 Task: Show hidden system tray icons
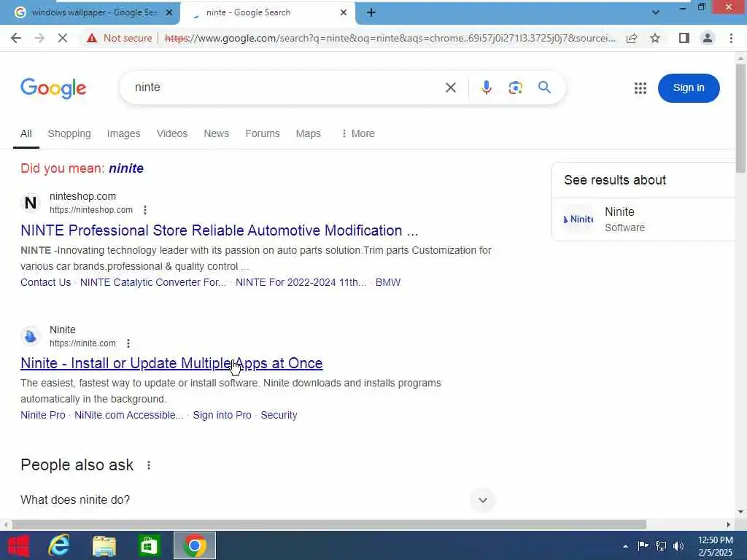(x=625, y=546)
